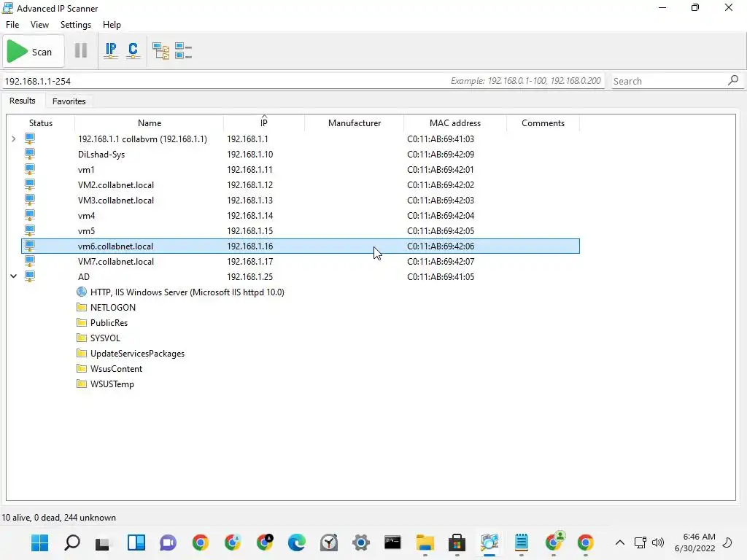Click the computer icon for DiLshad-Sys
The image size is (747, 560).
[29, 155]
